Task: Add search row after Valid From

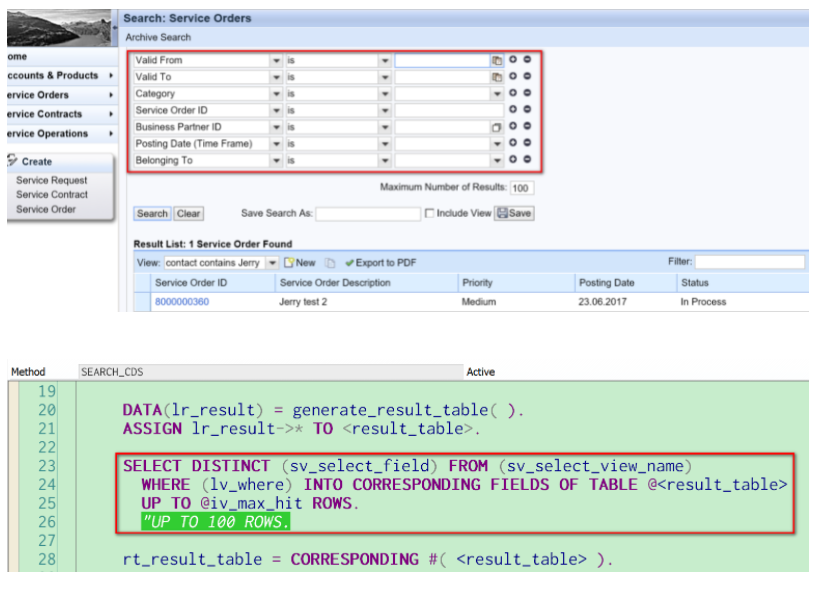Action: tap(513, 59)
